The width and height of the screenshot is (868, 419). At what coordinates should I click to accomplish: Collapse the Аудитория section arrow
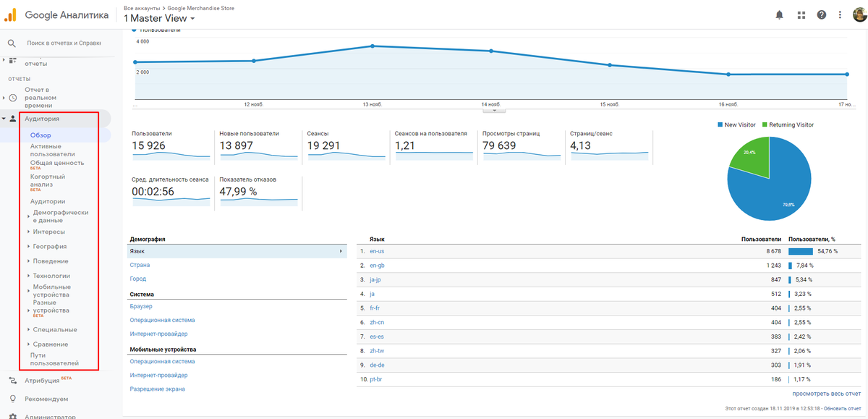[x=4, y=119]
